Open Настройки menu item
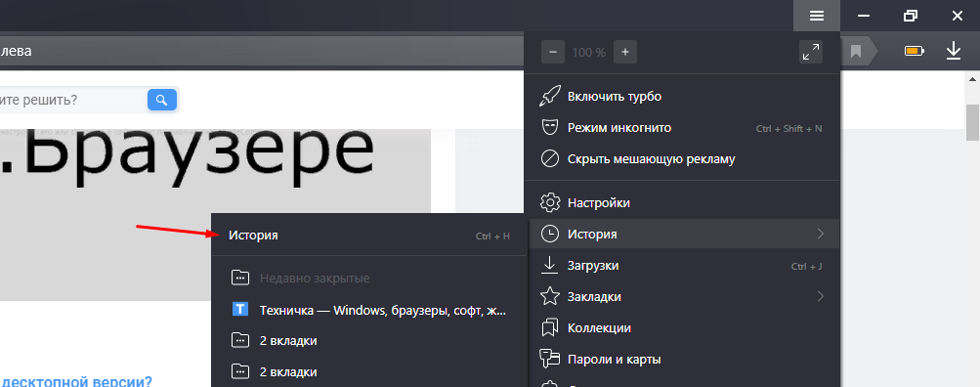980x387 pixels. (x=683, y=202)
